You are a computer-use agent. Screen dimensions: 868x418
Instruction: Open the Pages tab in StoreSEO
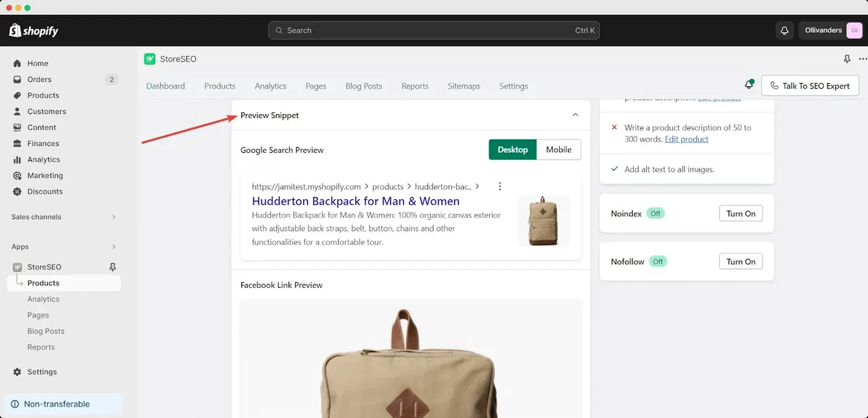(x=316, y=86)
